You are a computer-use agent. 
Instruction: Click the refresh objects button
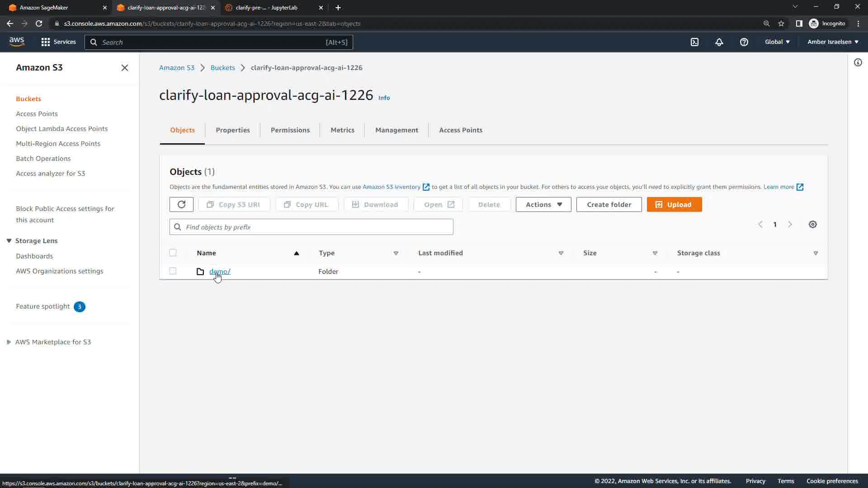point(181,204)
